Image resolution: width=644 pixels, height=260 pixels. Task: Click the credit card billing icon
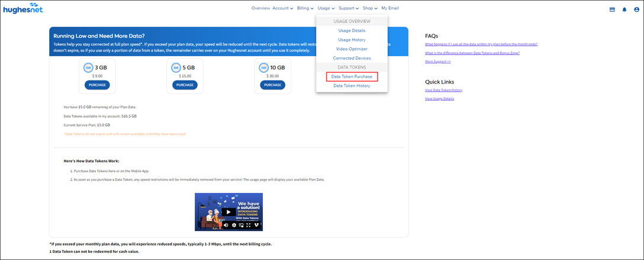click(612, 9)
